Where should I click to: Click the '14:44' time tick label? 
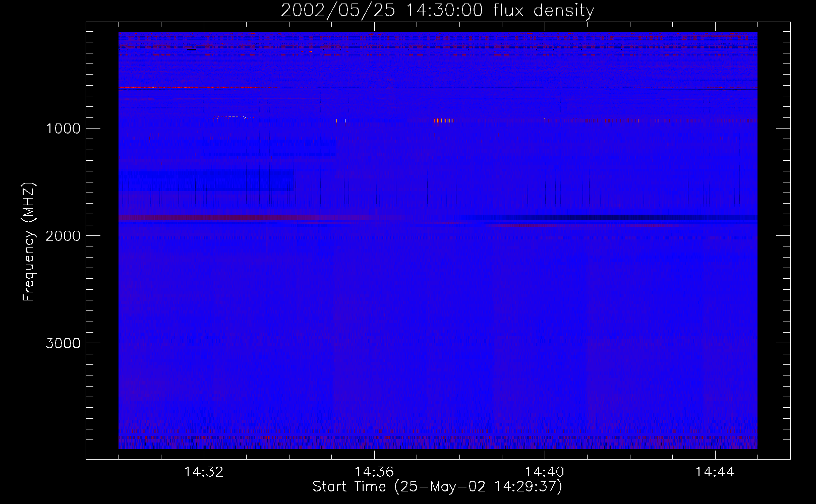[715, 472]
